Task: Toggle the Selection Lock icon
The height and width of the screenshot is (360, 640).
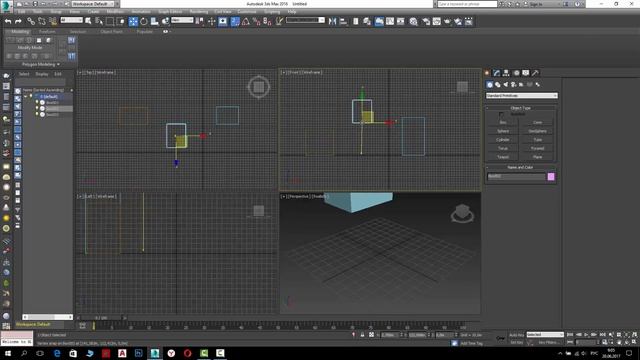Action: coord(362,335)
